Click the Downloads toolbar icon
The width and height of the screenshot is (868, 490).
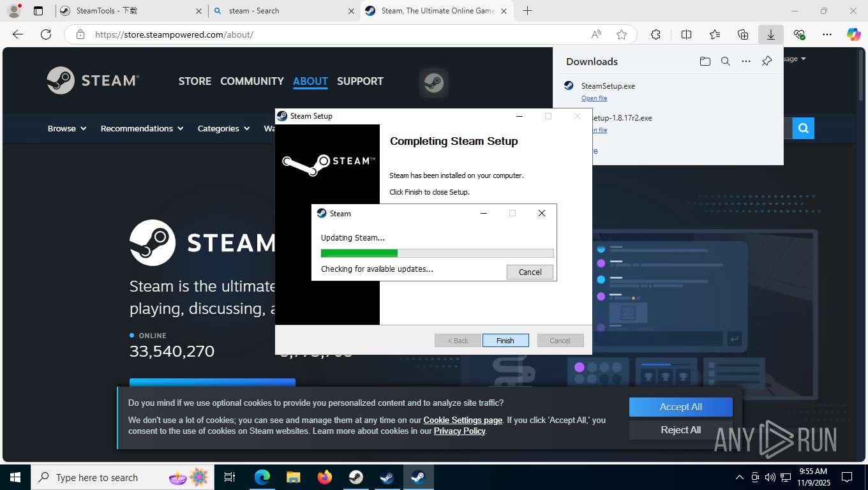tap(771, 34)
